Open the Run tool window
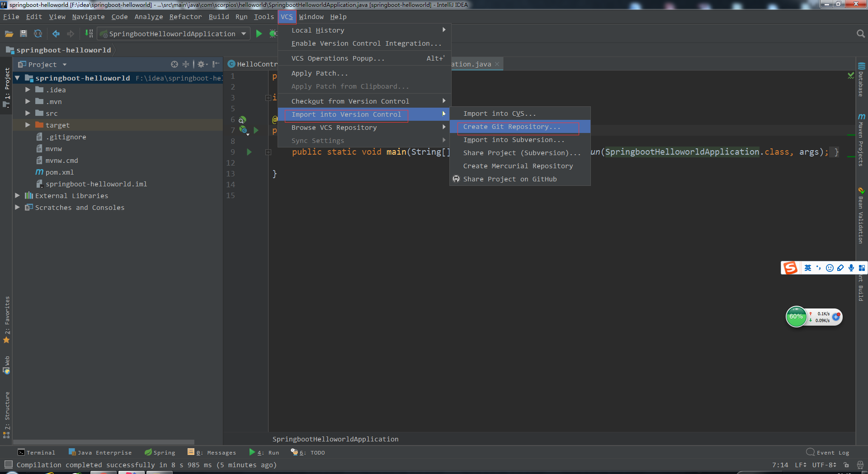 coord(264,452)
